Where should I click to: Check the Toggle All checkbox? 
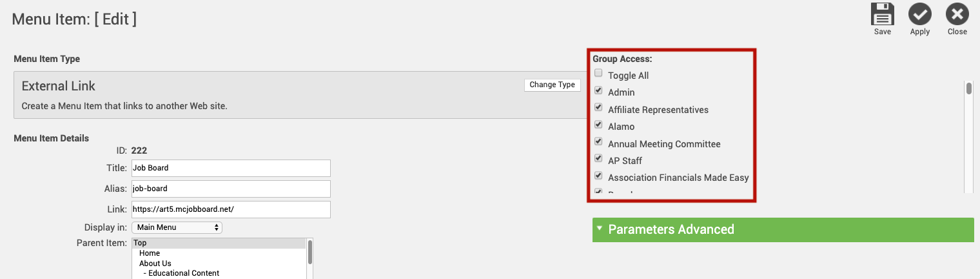click(x=599, y=73)
